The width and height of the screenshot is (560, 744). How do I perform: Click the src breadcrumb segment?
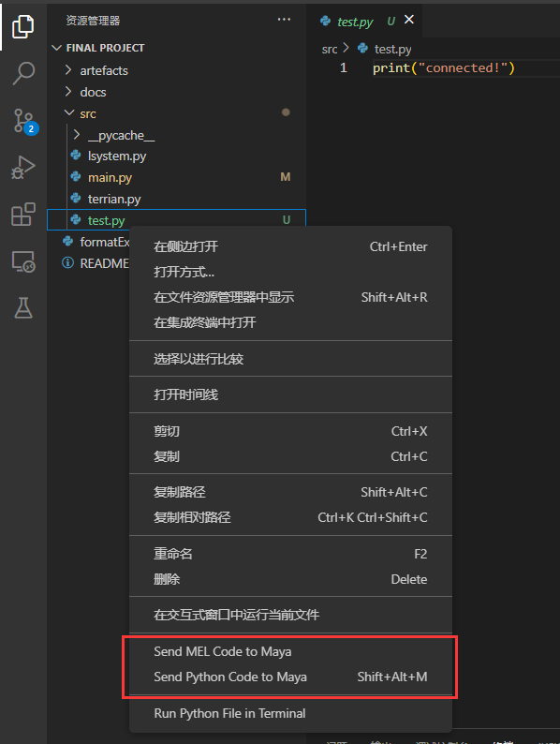(x=329, y=50)
